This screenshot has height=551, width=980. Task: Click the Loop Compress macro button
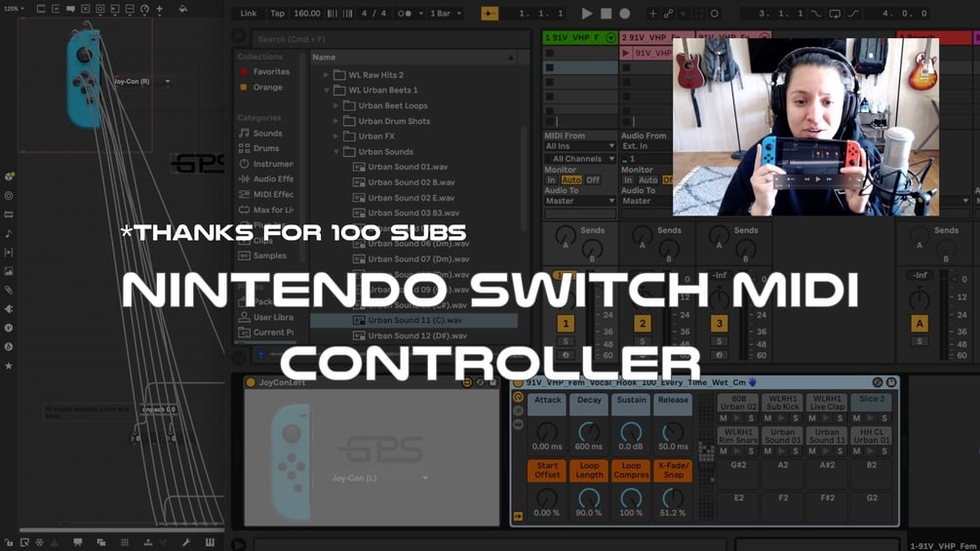[x=631, y=470]
